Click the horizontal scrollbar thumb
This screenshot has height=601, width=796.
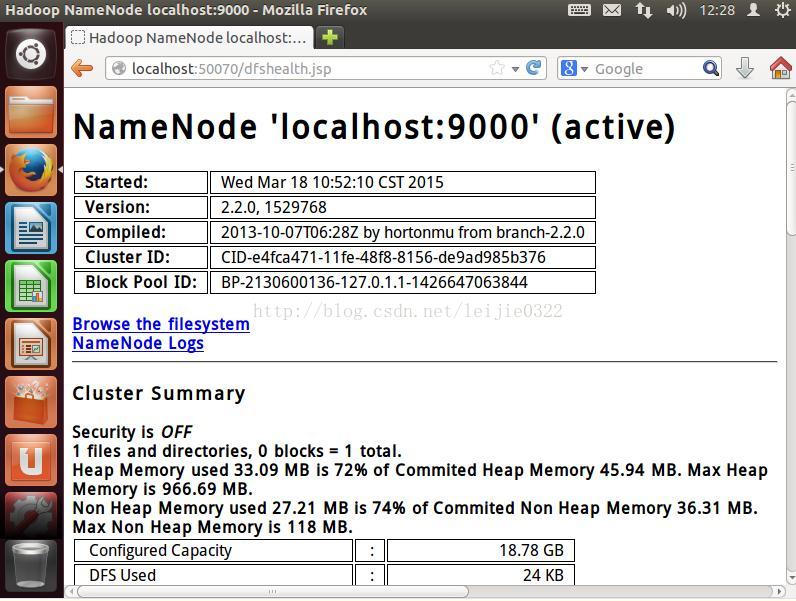[273, 591]
